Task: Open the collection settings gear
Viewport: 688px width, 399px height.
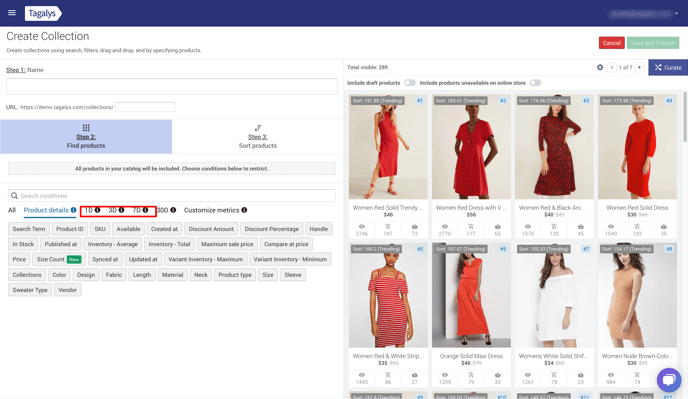Action: click(x=600, y=67)
